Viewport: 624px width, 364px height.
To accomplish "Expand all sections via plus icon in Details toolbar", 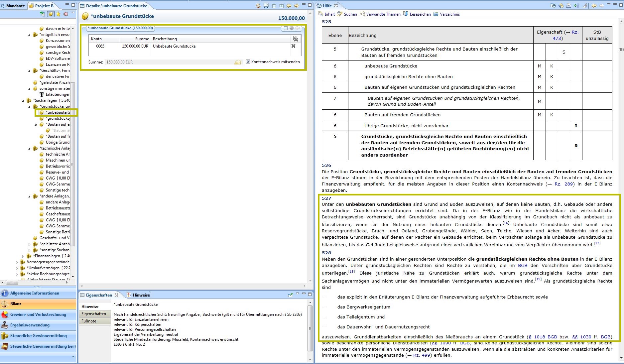I will pos(281,6).
